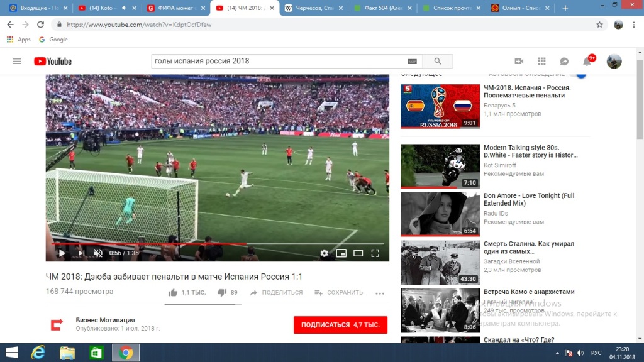644x362 pixels.
Task: Open the Chrome profile avatar
Action: point(618,25)
